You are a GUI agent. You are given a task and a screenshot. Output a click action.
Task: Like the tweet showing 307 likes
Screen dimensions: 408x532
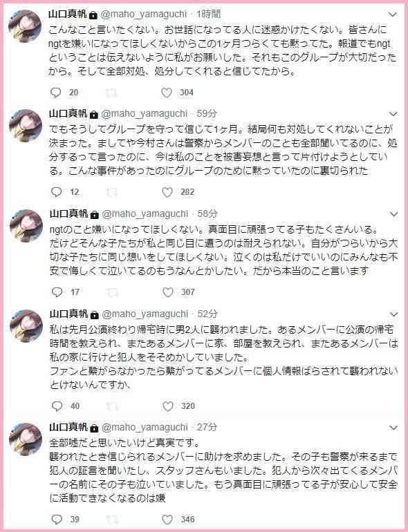167,292
